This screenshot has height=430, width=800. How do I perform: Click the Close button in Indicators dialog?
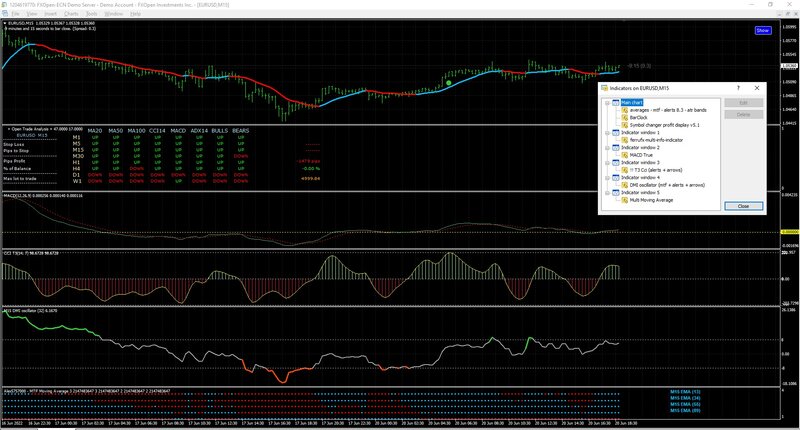743,206
